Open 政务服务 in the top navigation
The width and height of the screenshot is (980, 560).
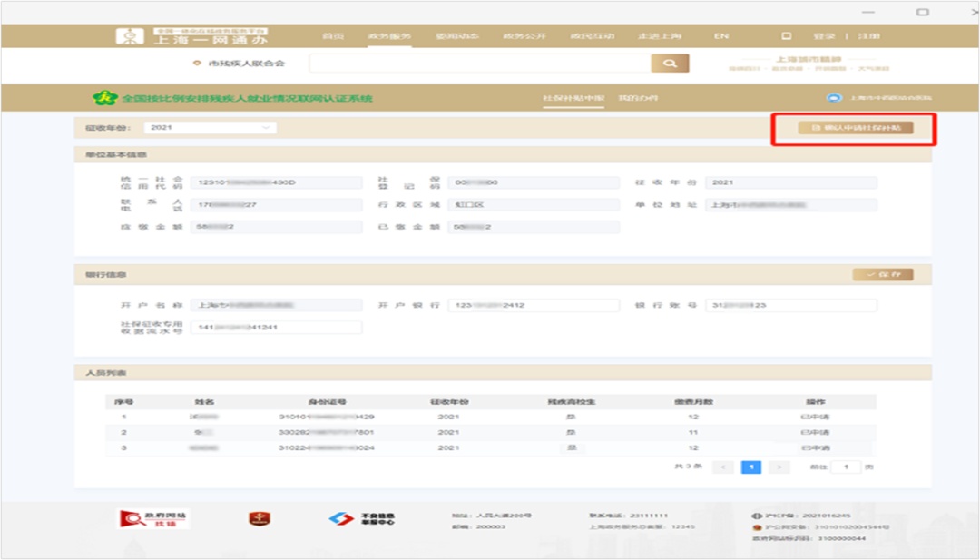[389, 36]
